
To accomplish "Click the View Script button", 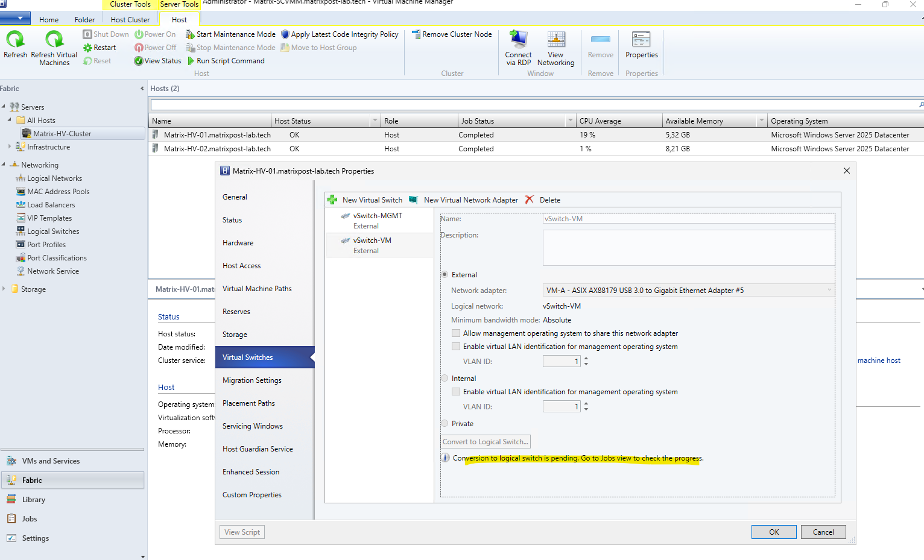I will tap(242, 532).
